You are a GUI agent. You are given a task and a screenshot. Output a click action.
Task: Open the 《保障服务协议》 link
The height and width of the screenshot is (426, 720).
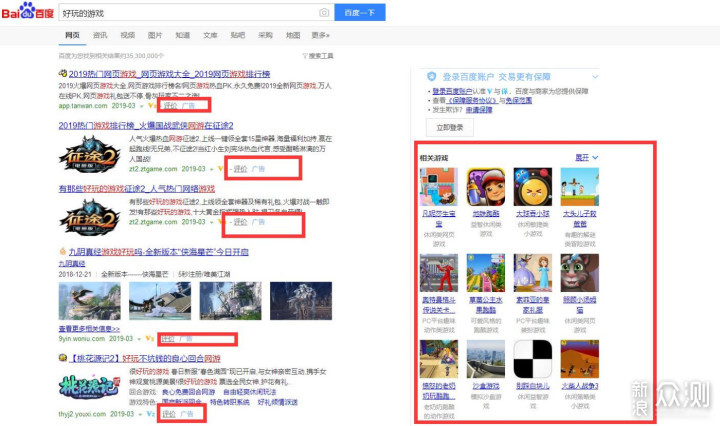(x=472, y=101)
